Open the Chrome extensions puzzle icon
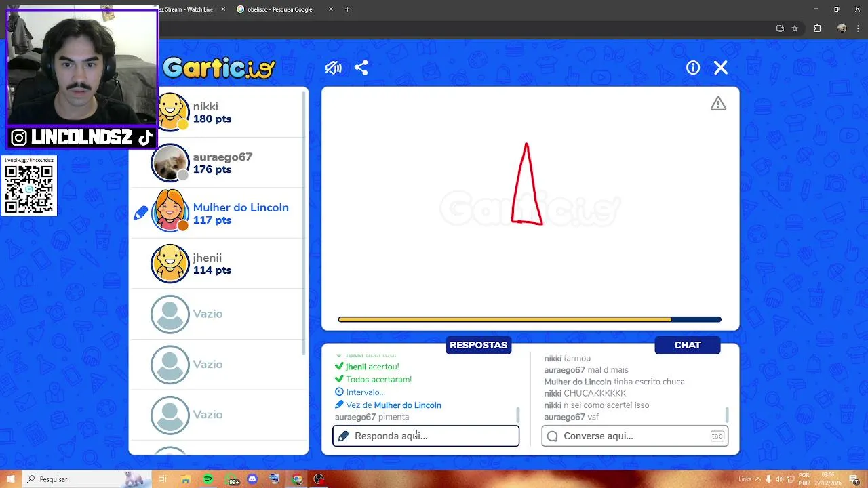 817,28
